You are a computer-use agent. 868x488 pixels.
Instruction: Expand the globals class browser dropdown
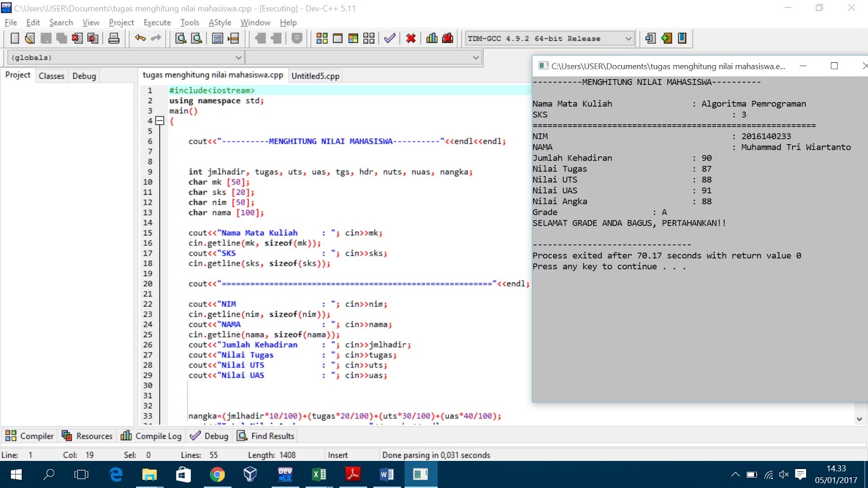(x=239, y=57)
